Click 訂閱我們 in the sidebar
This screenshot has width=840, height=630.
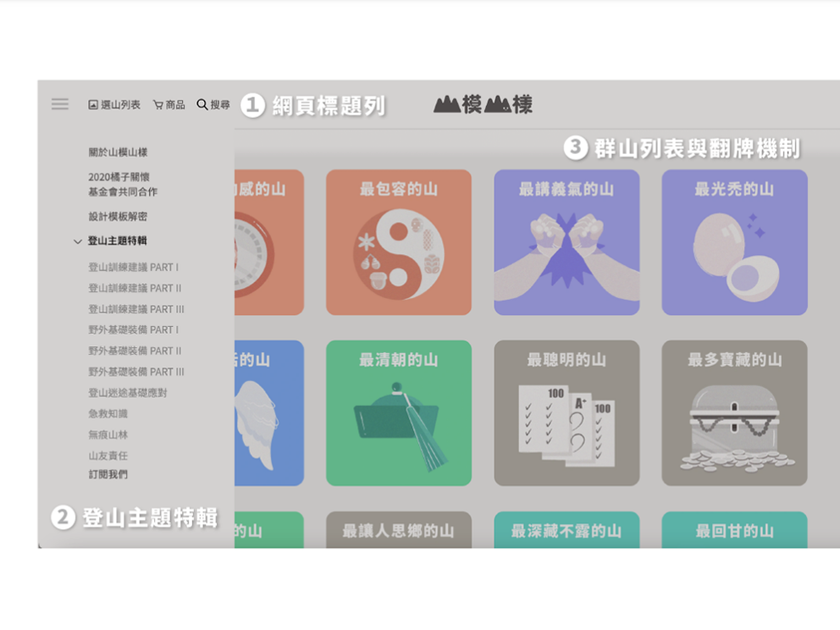click(108, 475)
